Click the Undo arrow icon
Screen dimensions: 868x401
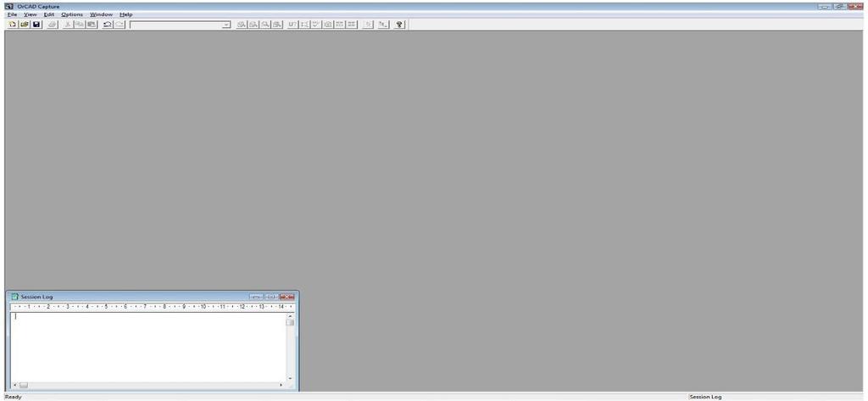(x=108, y=25)
